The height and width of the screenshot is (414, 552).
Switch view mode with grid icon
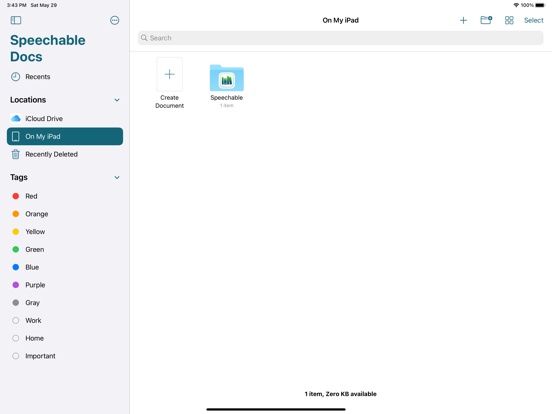(509, 20)
